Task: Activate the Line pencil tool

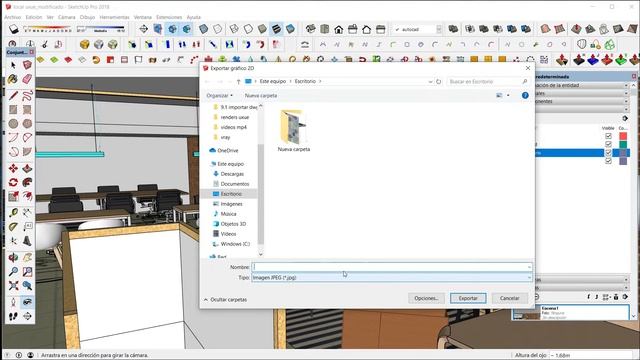Action: pos(13,96)
